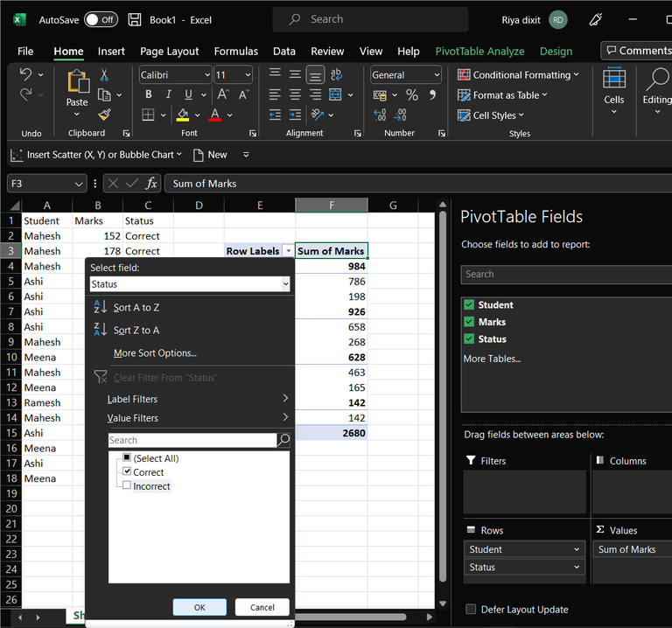Click the Wrap Text icon
Screen dimensions: 672x628
pos(336,75)
